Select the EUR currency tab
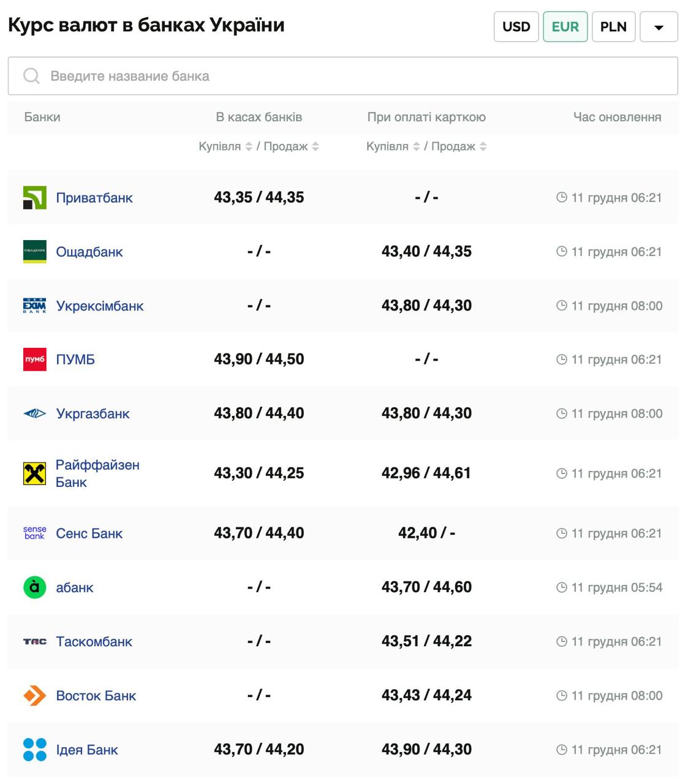Image resolution: width=688 pixels, height=784 pixels. click(x=565, y=27)
